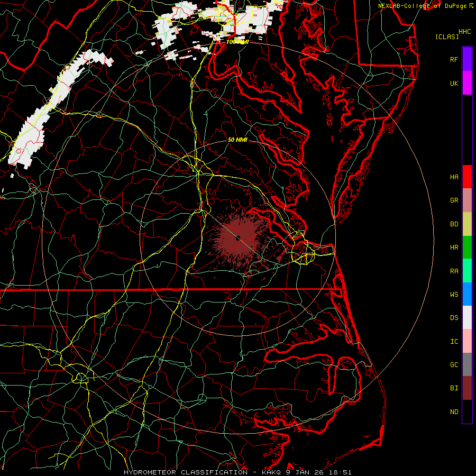Screen dimensions: 476x476
Task: Click the HYDROMETEOR CLASSIFICATION title text
Action: click(186, 472)
